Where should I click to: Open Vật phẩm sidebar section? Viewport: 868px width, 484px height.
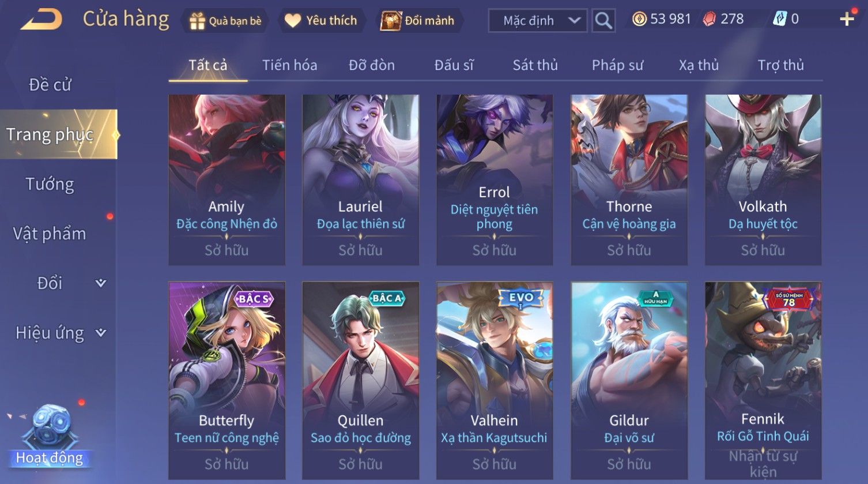(50, 234)
